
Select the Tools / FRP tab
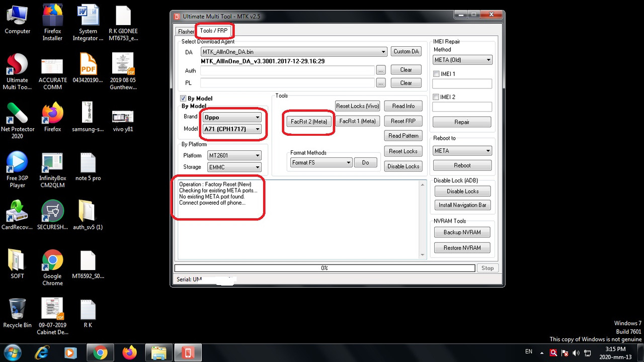(x=214, y=30)
